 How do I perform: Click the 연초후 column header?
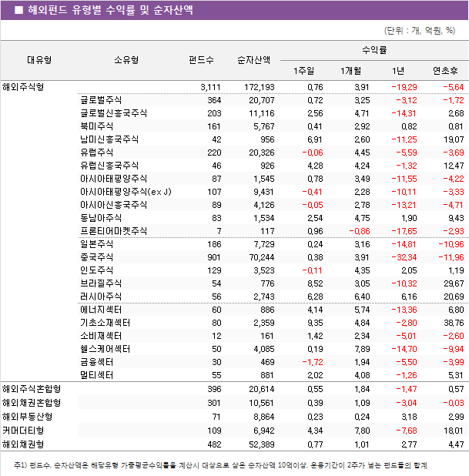[445, 71]
